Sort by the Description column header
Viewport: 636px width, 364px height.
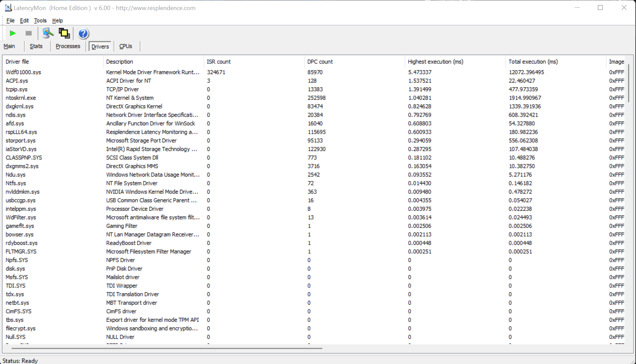coord(153,62)
